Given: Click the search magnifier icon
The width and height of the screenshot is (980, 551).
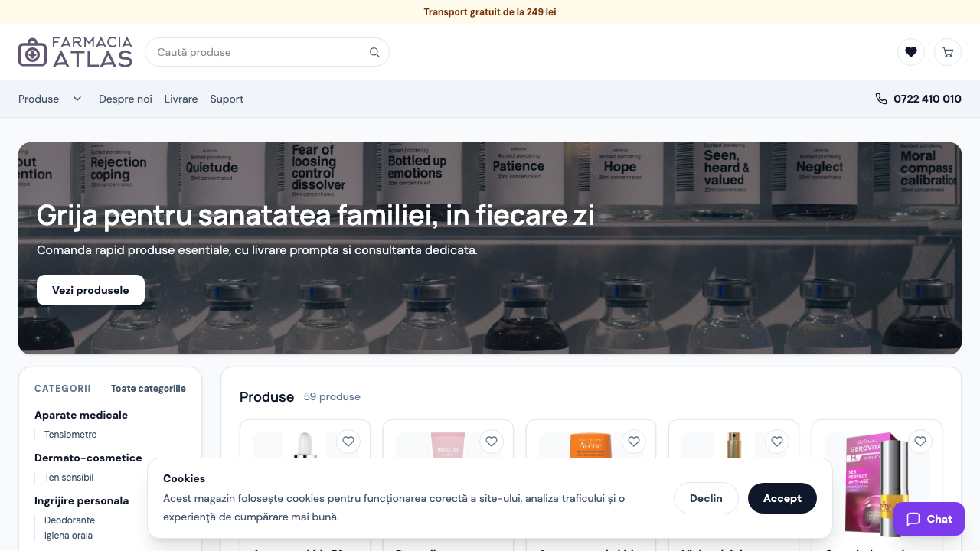Looking at the screenshot, I should click(374, 52).
